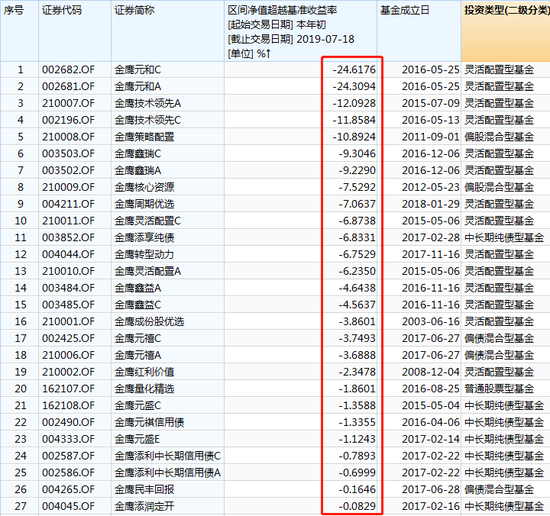Sort by 证券代码 column header
Screen dimensions: 550x516
[x=75, y=31]
